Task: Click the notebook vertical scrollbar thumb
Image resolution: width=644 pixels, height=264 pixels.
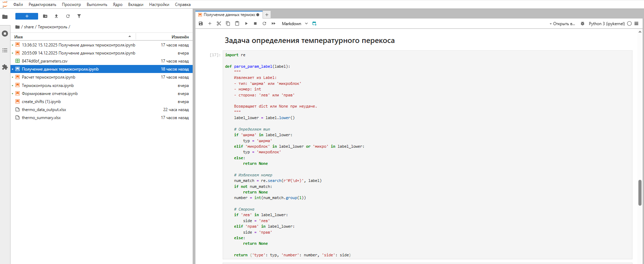Action: coord(640,192)
